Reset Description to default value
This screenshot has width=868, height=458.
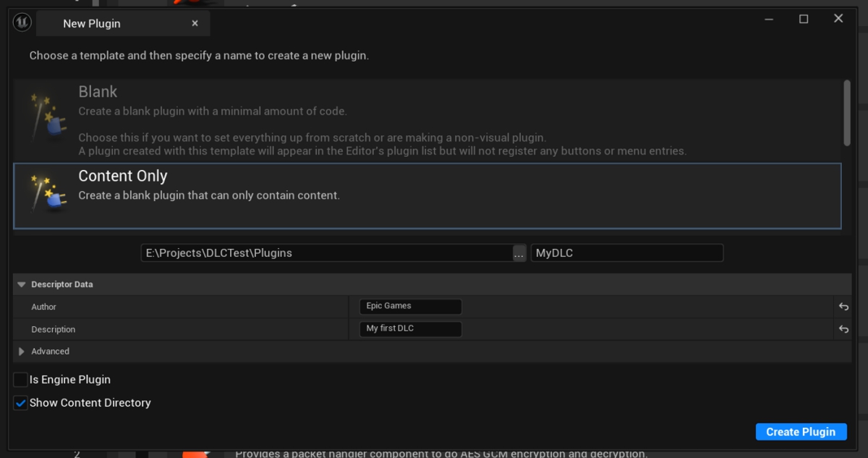843,329
